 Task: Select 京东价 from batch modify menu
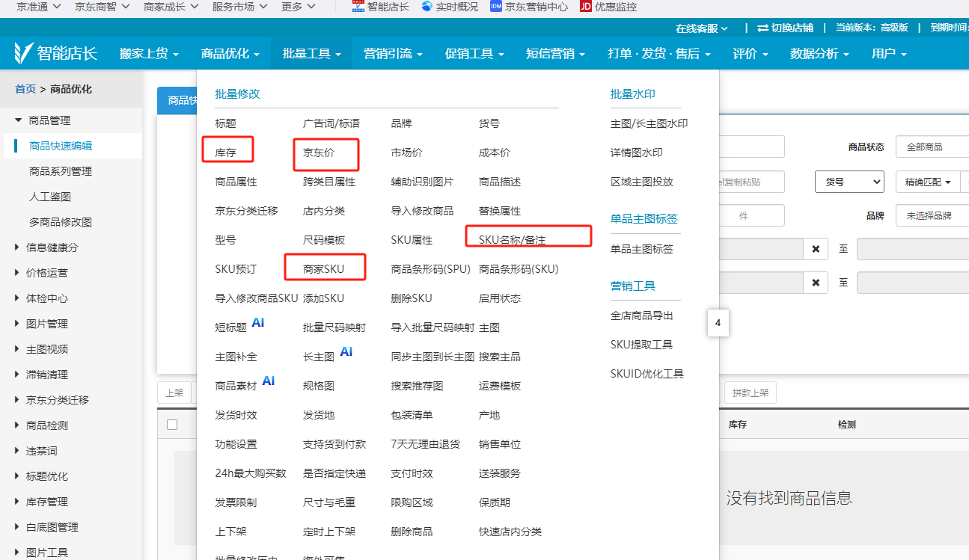tap(319, 153)
